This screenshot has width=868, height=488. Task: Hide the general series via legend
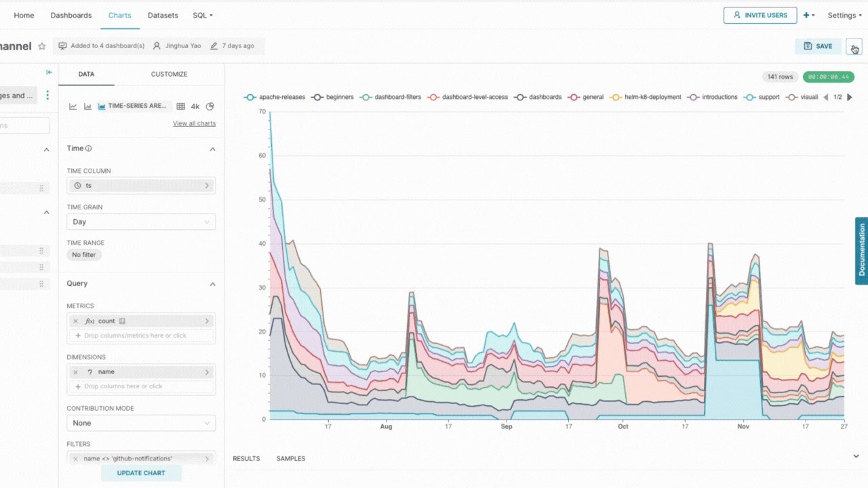(x=586, y=97)
